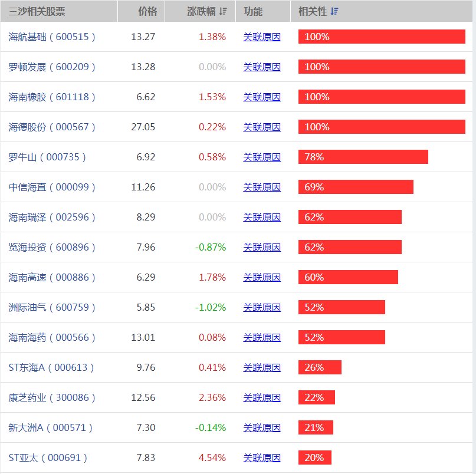This screenshot has height=474, width=476.
Task: Click the 价格 column header
Action: coord(147,11)
